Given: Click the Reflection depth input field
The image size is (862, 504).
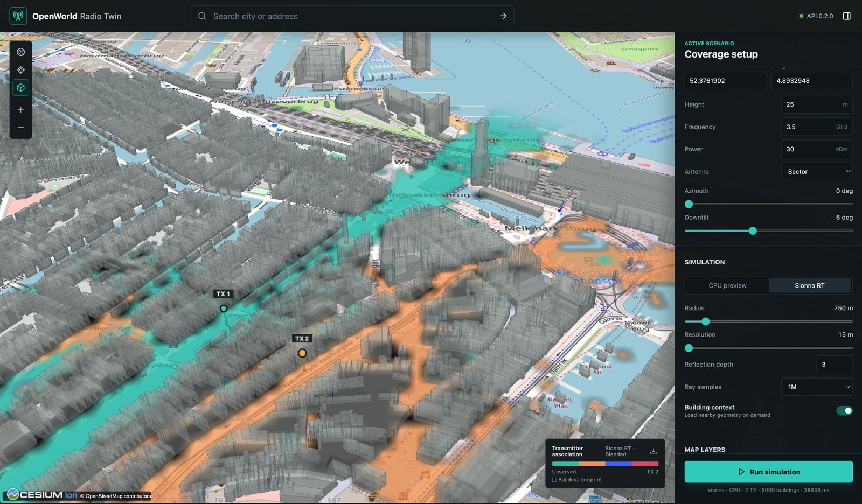Looking at the screenshot, I should click(x=835, y=365).
